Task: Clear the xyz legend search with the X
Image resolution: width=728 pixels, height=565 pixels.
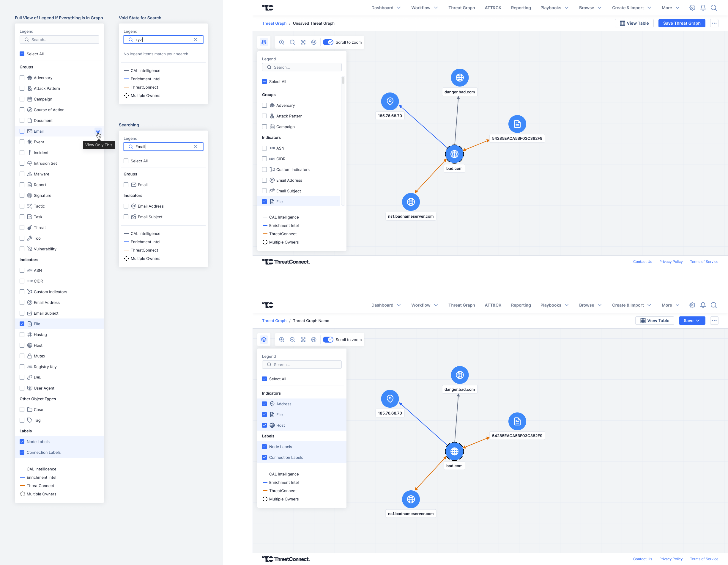Action: pos(196,40)
